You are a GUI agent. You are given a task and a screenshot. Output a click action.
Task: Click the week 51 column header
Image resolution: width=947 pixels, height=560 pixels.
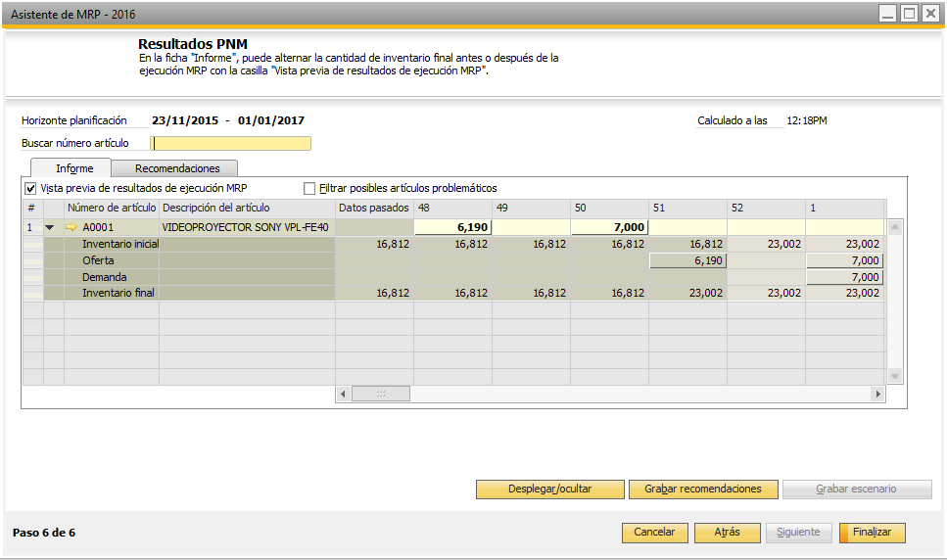(688, 209)
